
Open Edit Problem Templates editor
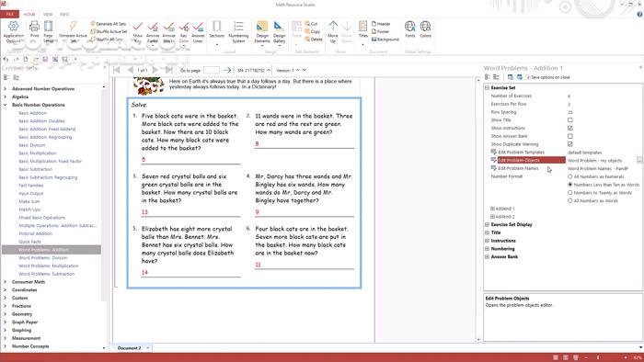(521, 153)
